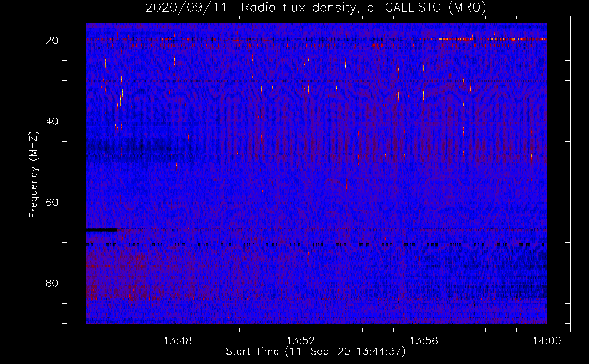Click the 14:00 time tick label
This screenshot has width=589, height=364.
[547, 341]
